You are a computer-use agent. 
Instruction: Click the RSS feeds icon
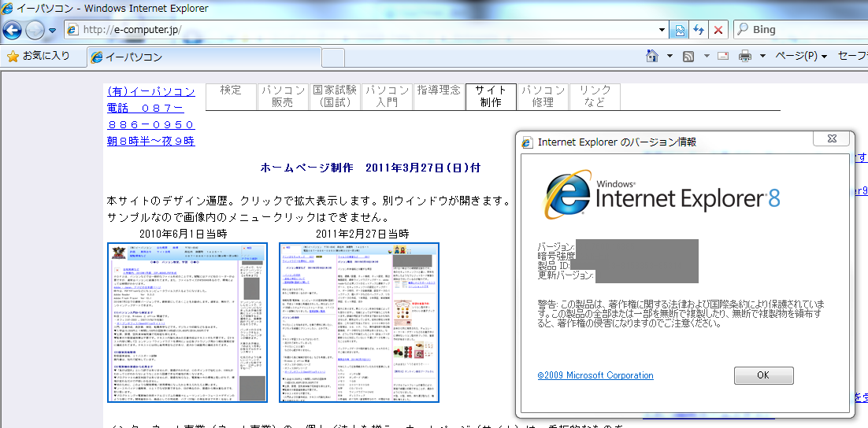click(x=688, y=56)
